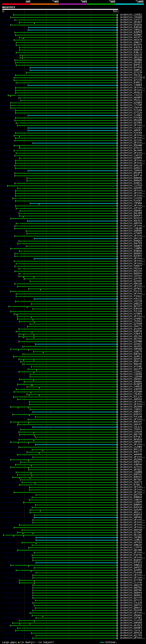Select label UniRef100_B4J4H9
This screenshot has width=146, height=644.
131,151
